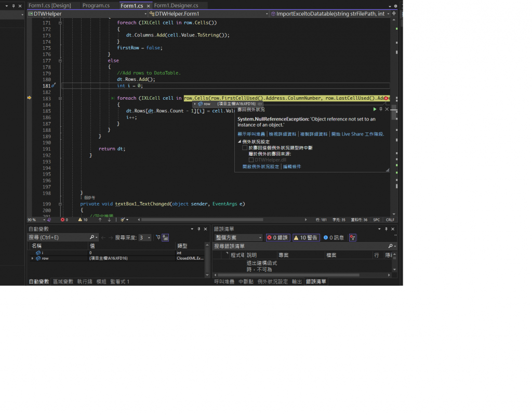Switch to Form1.Designer.cs tab
This screenshot has width=532, height=415.
pos(176,5)
